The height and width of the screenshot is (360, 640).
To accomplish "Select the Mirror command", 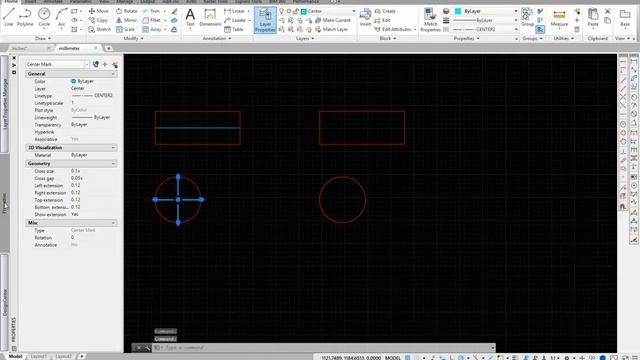I will (x=127, y=20).
